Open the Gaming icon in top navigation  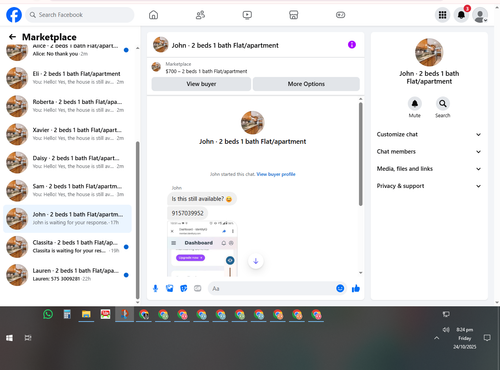(x=340, y=15)
